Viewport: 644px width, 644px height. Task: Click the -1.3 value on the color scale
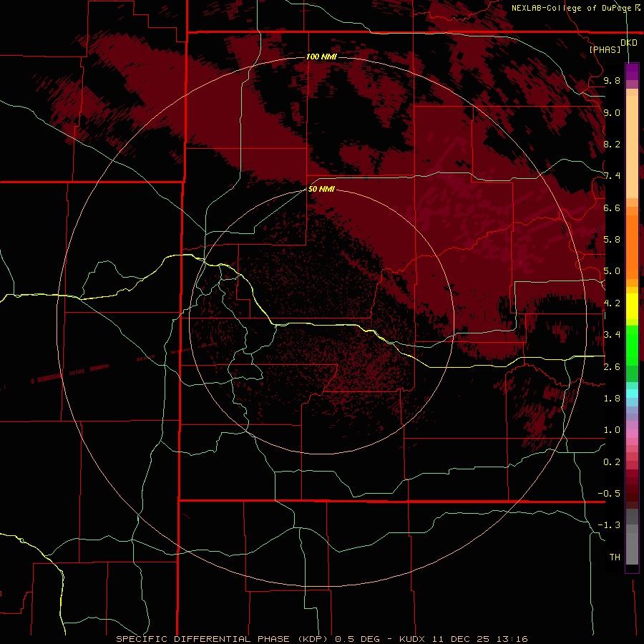[x=609, y=525]
